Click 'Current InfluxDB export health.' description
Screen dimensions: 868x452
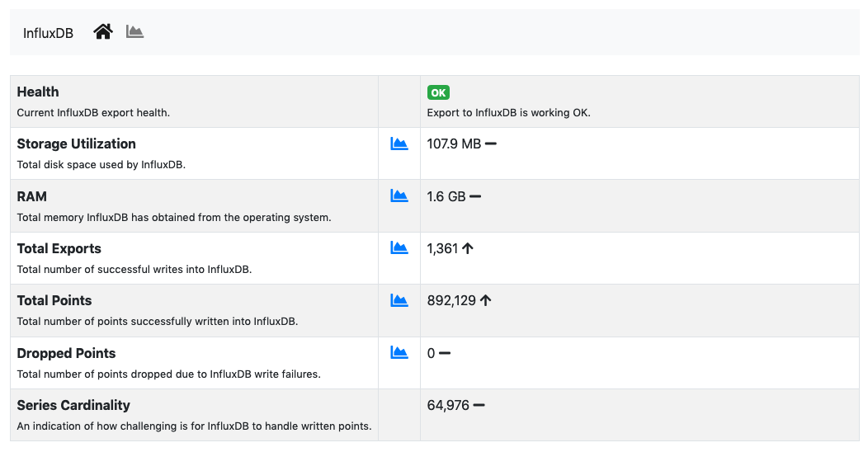pyautogui.click(x=93, y=112)
